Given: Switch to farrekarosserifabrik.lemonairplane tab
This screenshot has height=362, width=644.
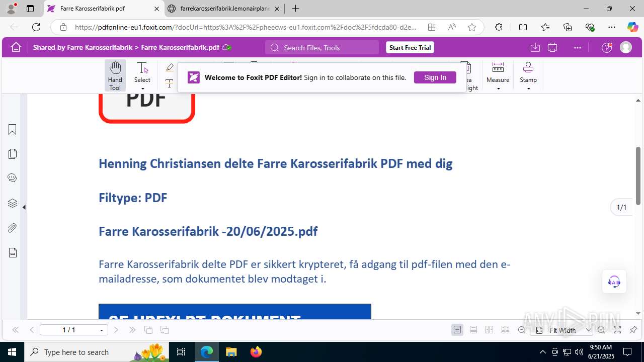Looking at the screenshot, I should pyautogui.click(x=225, y=9).
